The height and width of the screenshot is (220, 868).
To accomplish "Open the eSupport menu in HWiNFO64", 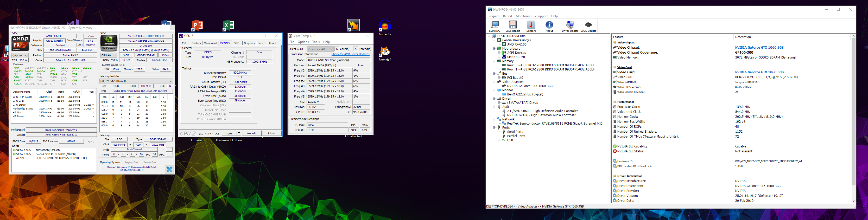I will coord(541,16).
